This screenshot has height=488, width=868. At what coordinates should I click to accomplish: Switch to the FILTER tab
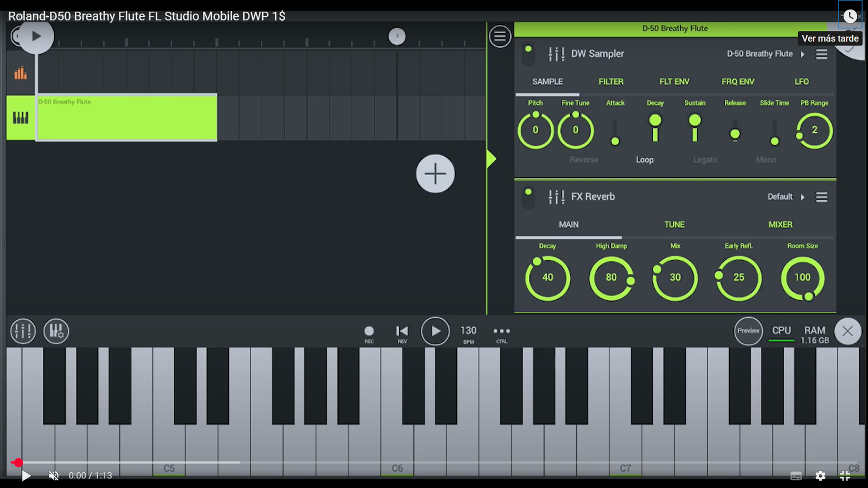(x=611, y=82)
